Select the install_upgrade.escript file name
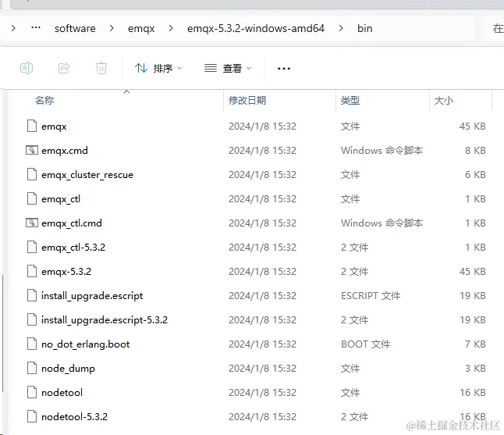Viewport: 504px width, 435px height. (92, 296)
